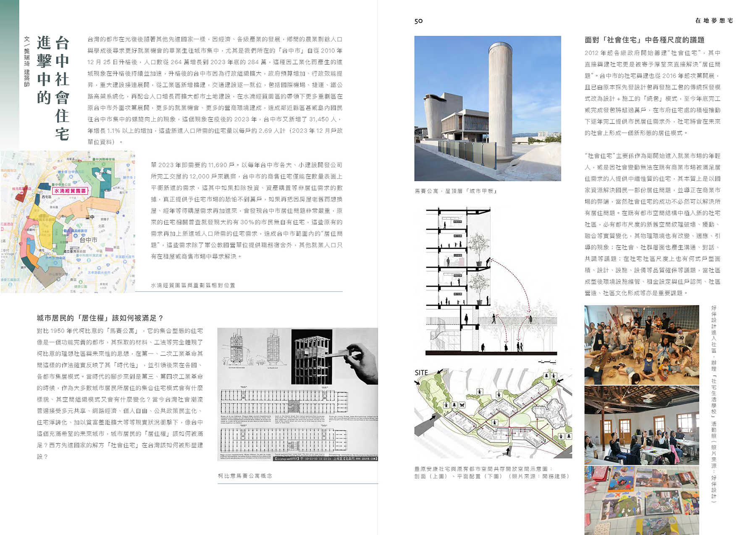Screen dimensions: 756x535
Task: Click the Le Corbusier Marseille concept drawing image
Action: 297,394
